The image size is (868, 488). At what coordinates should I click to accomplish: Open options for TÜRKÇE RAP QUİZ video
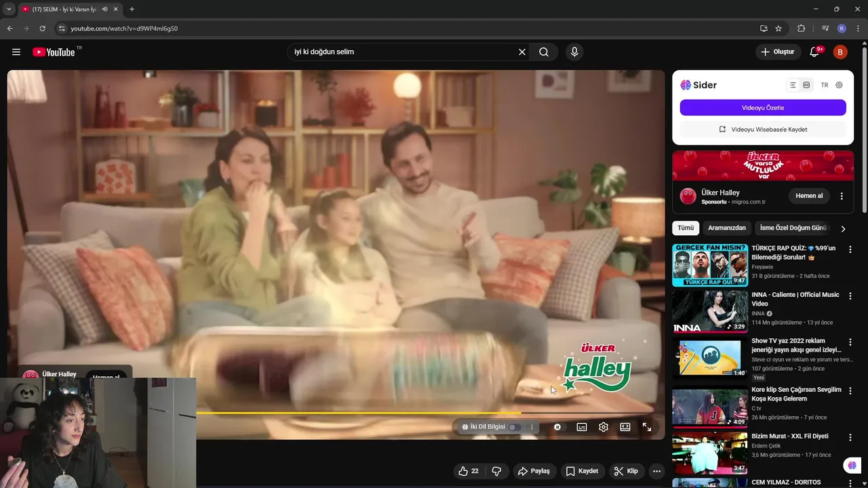pyautogui.click(x=850, y=249)
